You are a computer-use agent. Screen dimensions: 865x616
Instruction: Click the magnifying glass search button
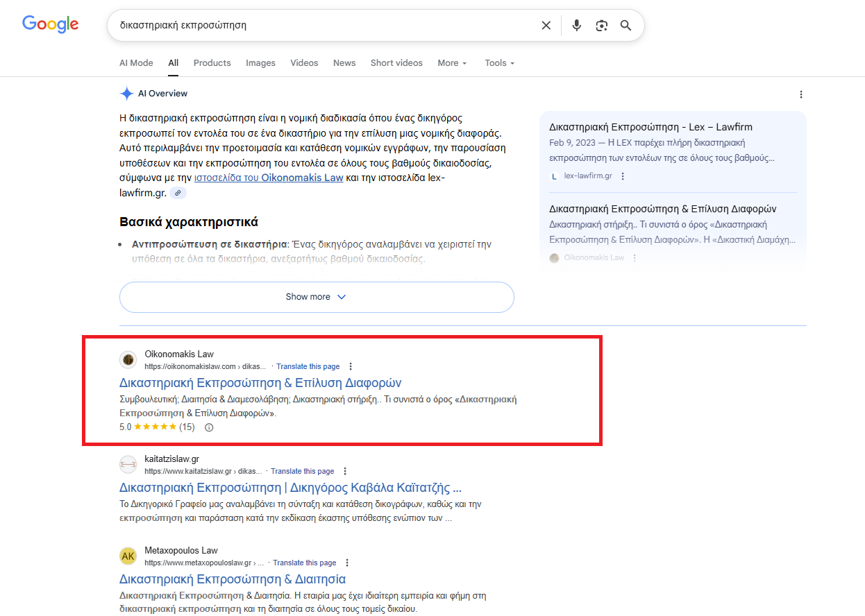pos(625,26)
